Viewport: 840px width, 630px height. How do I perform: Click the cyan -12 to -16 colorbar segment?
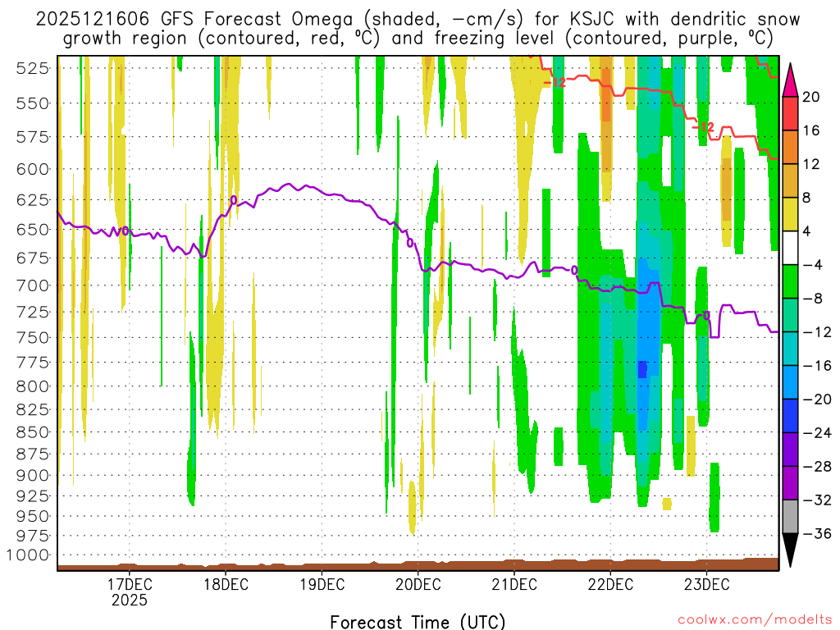pos(790,349)
